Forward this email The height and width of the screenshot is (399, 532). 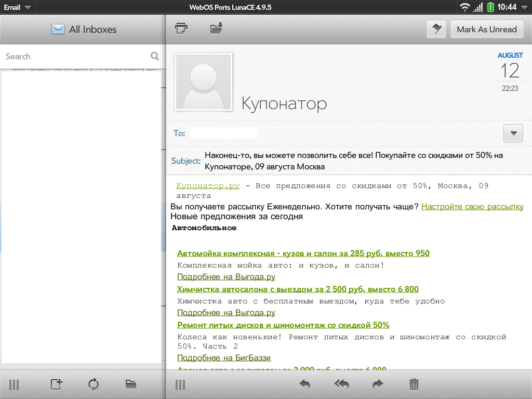click(x=378, y=384)
